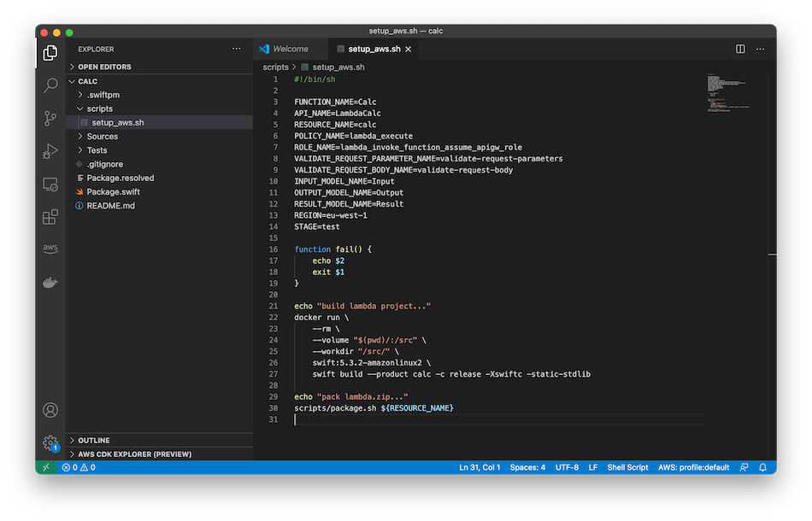Change language mode Shell Script
The height and width of the screenshot is (521, 812).
pos(627,467)
